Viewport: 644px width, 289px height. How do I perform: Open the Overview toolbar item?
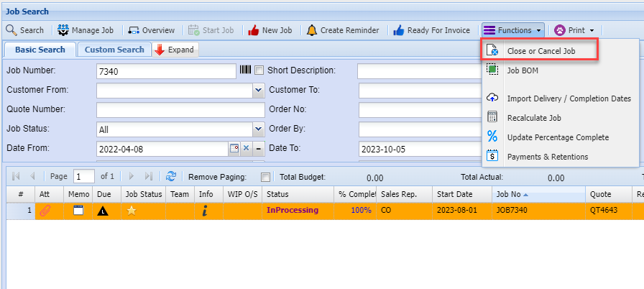(x=152, y=30)
